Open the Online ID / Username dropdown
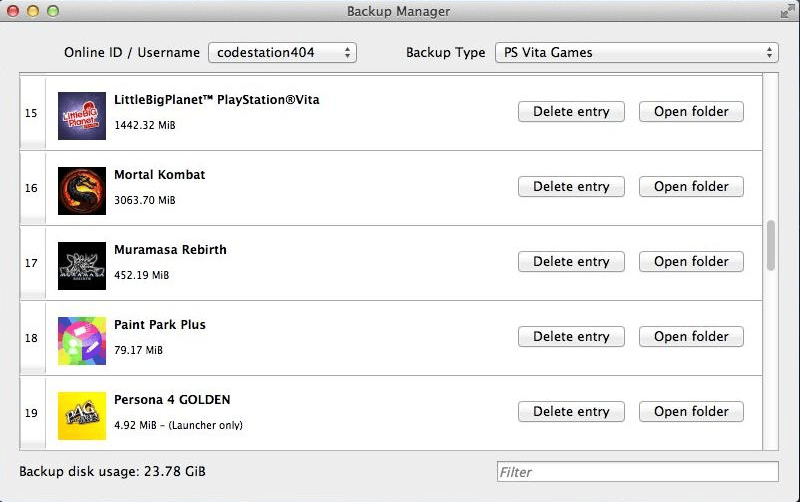Screen dimensions: 800x502 pos(282,53)
